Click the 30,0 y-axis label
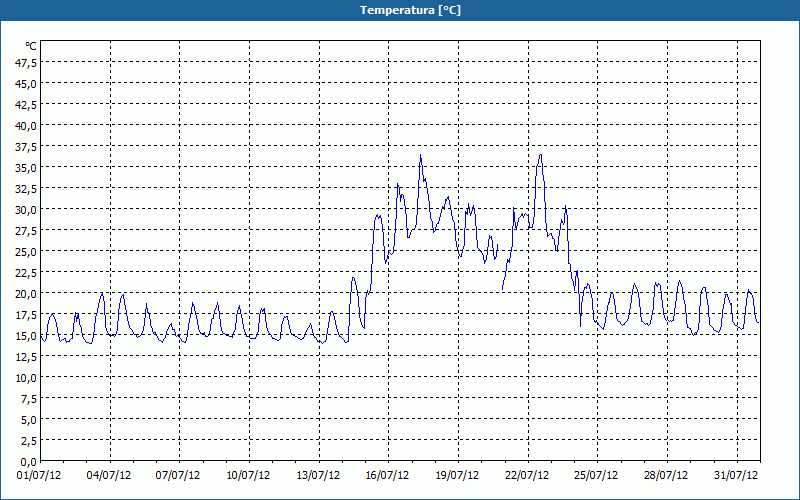Viewport: 800px width, 500px height. tap(26, 210)
